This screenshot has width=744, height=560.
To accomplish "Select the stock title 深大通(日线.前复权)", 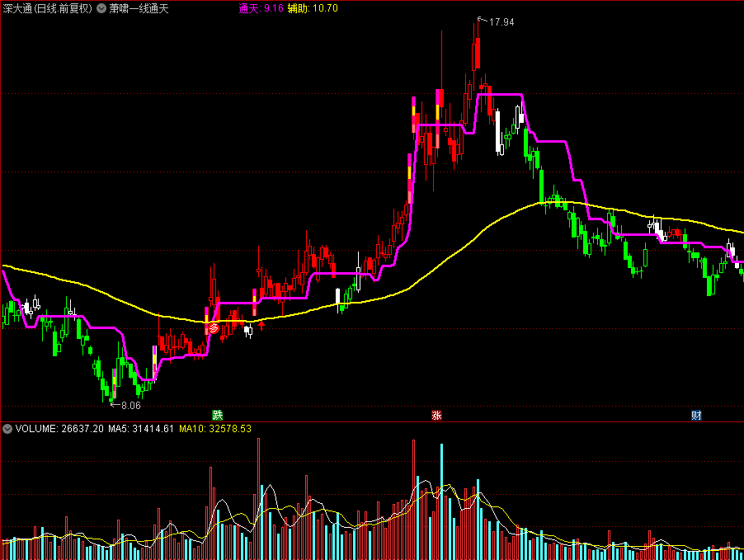I will click(x=47, y=8).
